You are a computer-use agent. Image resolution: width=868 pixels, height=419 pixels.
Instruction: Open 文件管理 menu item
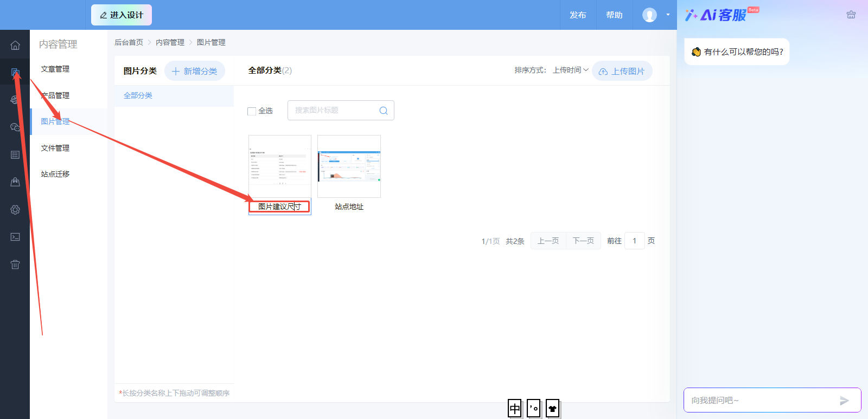tap(55, 148)
